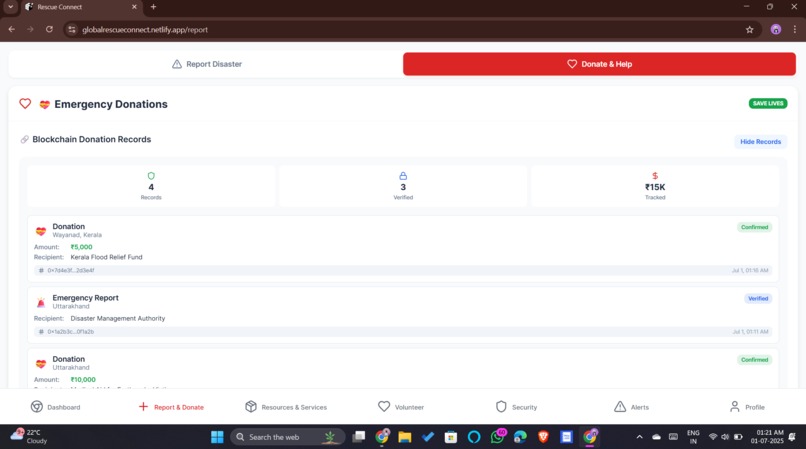The image size is (806, 449).
Task: Close the Rescue Connect tab
Action: click(134, 7)
